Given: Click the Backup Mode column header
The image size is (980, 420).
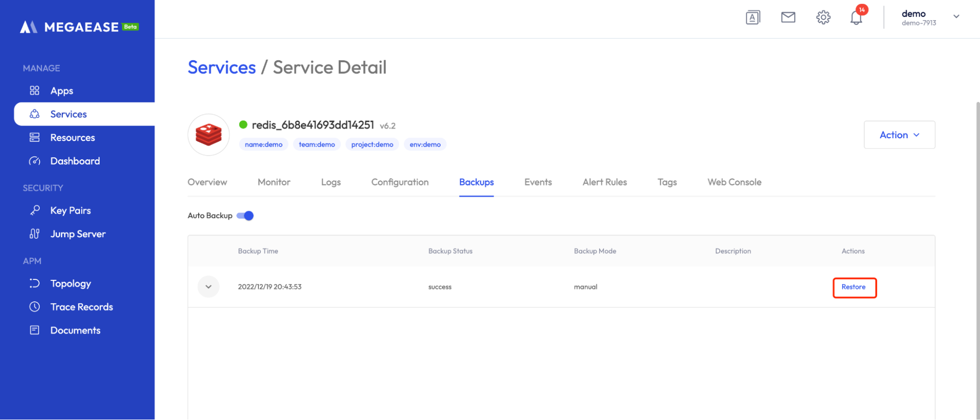Looking at the screenshot, I should tap(595, 251).
